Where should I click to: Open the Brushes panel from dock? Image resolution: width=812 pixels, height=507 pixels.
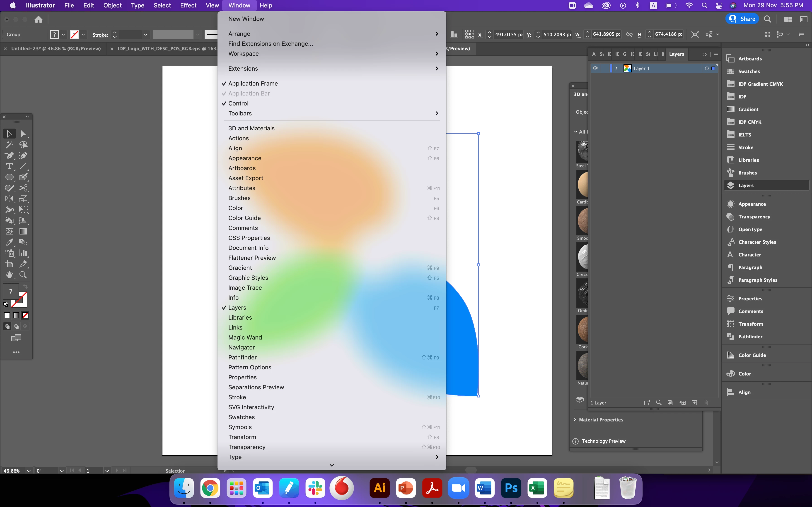[747, 173]
